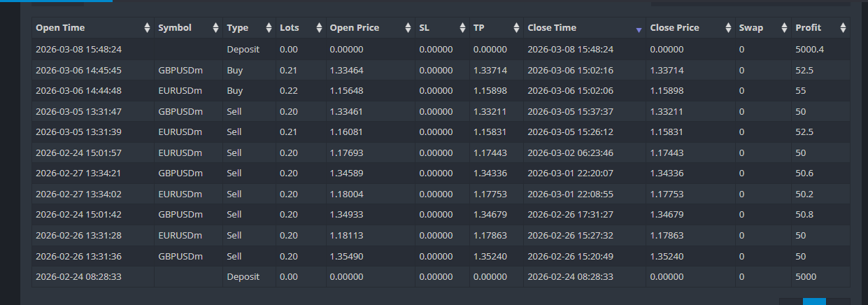Sort by Open Time using header arrows
The image size is (868, 305).
(147, 28)
